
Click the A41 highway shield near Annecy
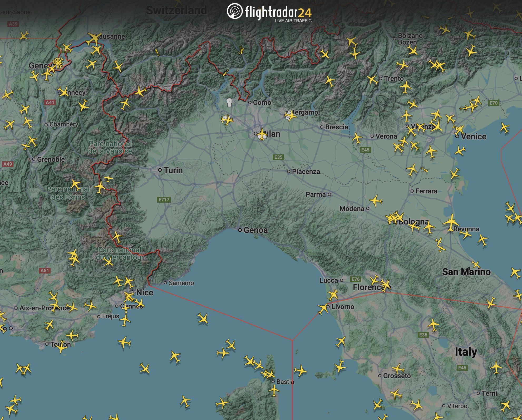coord(50,102)
